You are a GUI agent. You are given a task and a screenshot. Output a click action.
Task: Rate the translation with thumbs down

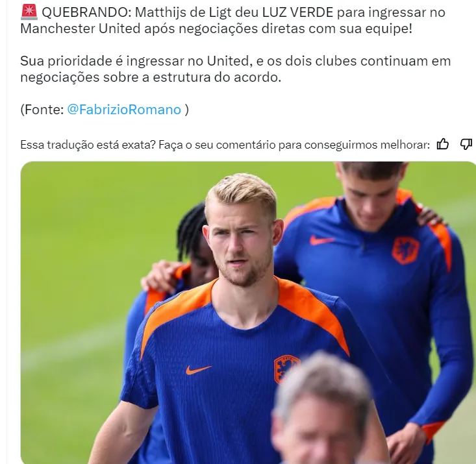point(466,144)
